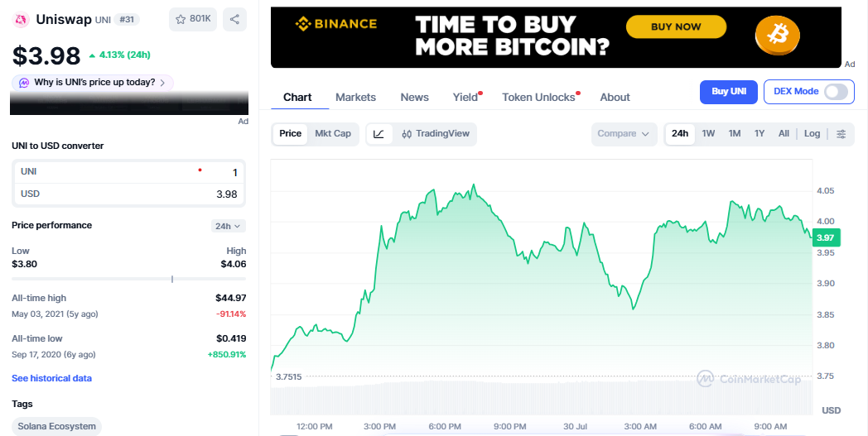Viewport: 868px width, 436px height.
Task: Open the share icon button
Action: [x=234, y=19]
